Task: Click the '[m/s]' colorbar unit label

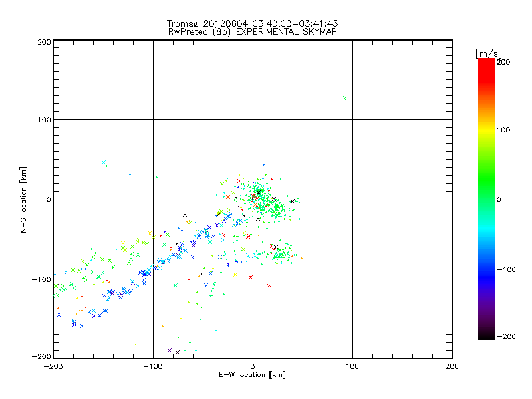Action: (x=489, y=53)
